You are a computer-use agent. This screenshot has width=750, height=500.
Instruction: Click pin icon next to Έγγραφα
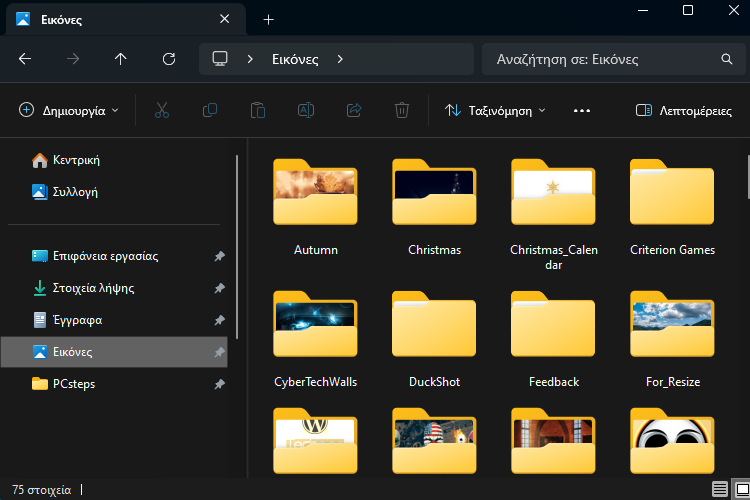pos(220,320)
